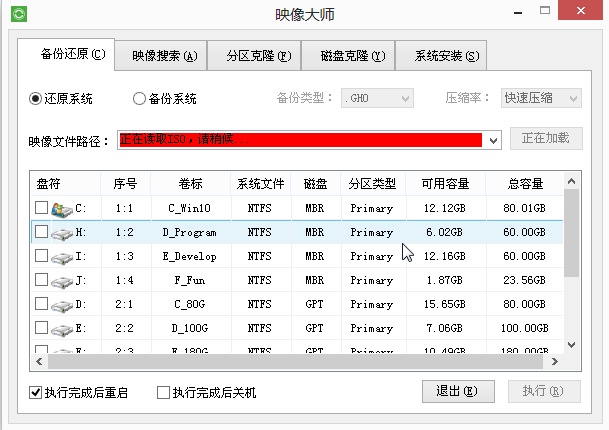The image size is (609, 430).
Task: Click the drive icon for I:
Action: coord(62,258)
